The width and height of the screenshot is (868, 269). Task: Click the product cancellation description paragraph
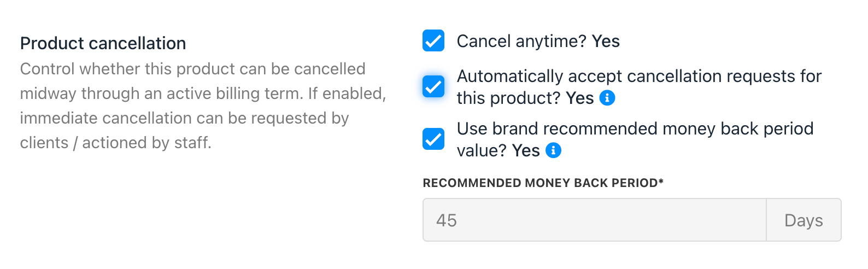pyautogui.click(x=203, y=106)
